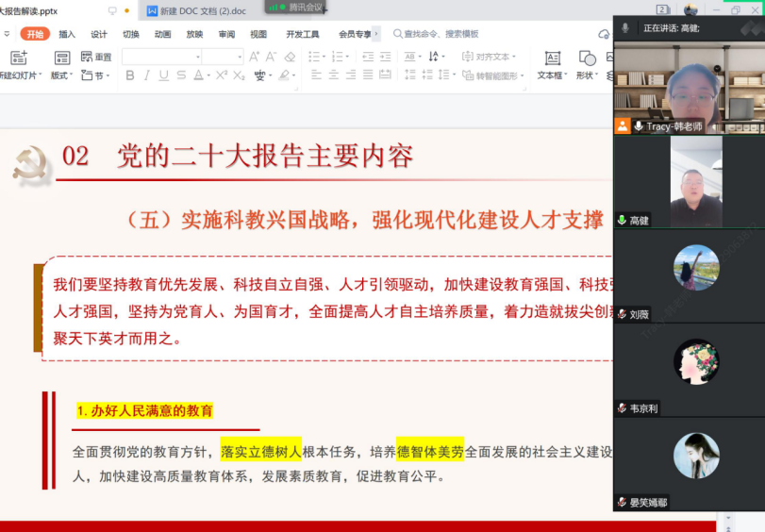Click the increase font size icon

(255, 57)
